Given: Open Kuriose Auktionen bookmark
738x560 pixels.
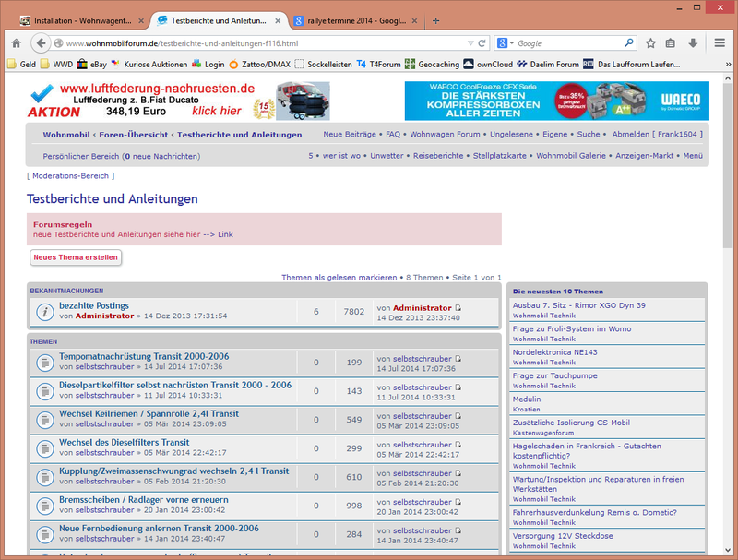Looking at the screenshot, I should 149,64.
